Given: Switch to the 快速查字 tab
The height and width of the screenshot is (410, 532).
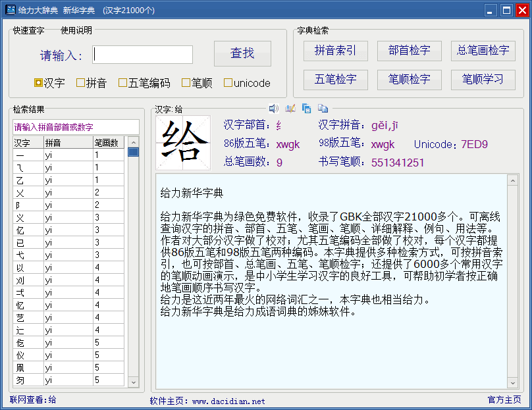Looking at the screenshot, I should 28,30.
